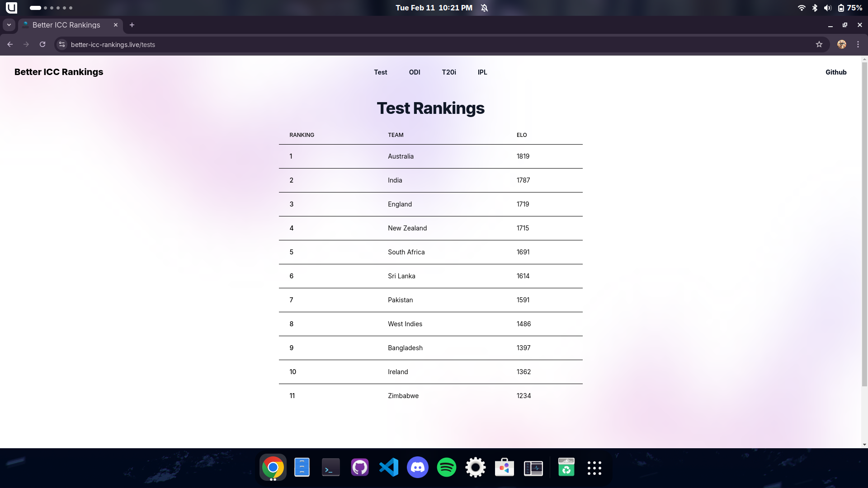This screenshot has height=488, width=868.
Task: Click the England team cell
Action: (x=400, y=204)
